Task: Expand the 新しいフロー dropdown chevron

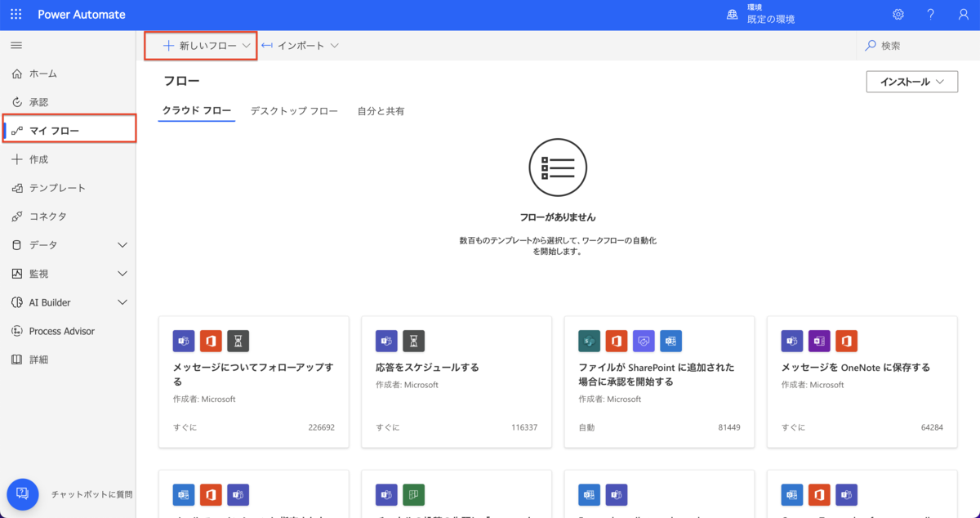Action: point(247,46)
